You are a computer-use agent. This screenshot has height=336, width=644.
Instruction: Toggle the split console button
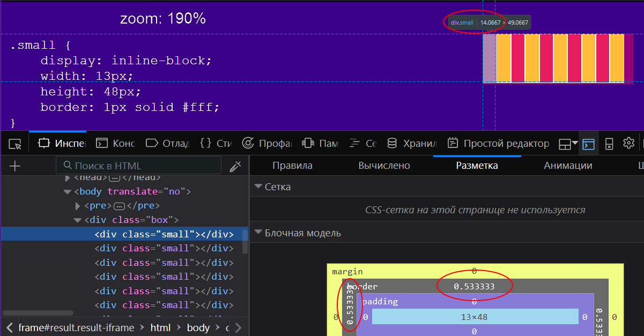click(588, 144)
